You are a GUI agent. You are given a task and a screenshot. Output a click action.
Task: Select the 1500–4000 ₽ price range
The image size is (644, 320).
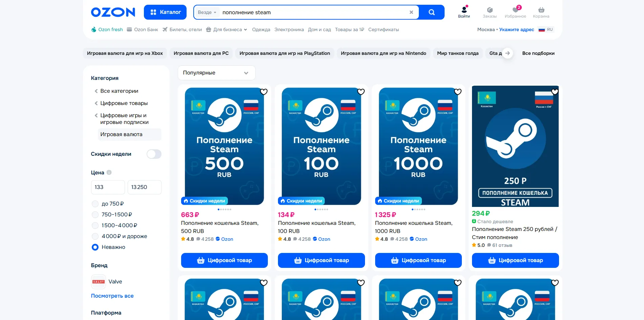95,226
